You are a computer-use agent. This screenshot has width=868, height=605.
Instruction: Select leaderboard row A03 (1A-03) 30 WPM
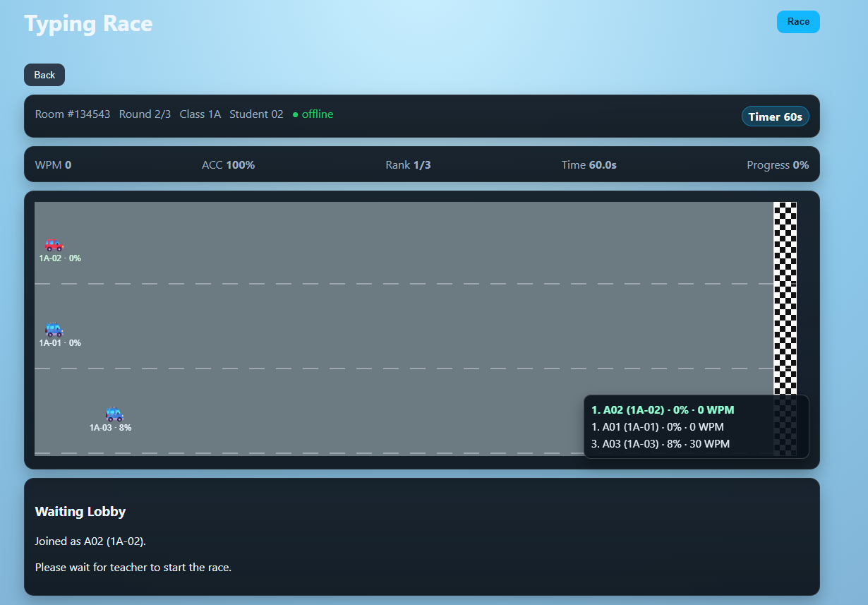(661, 443)
